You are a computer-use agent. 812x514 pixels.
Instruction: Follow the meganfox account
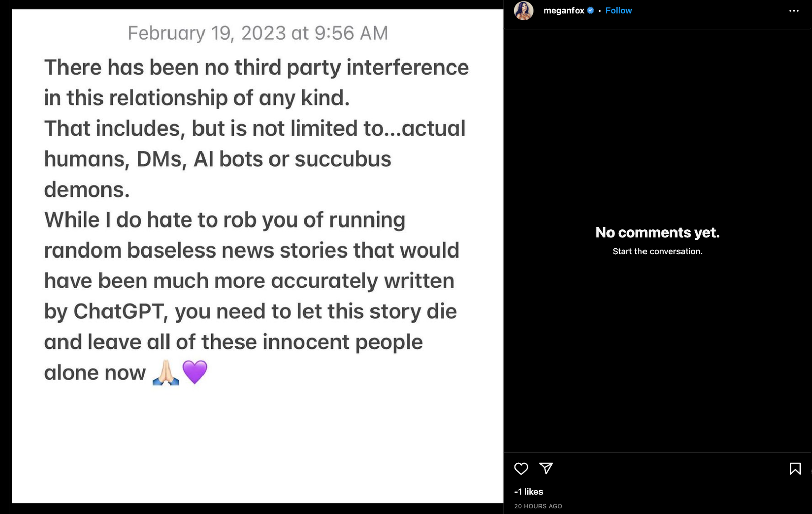(x=619, y=10)
